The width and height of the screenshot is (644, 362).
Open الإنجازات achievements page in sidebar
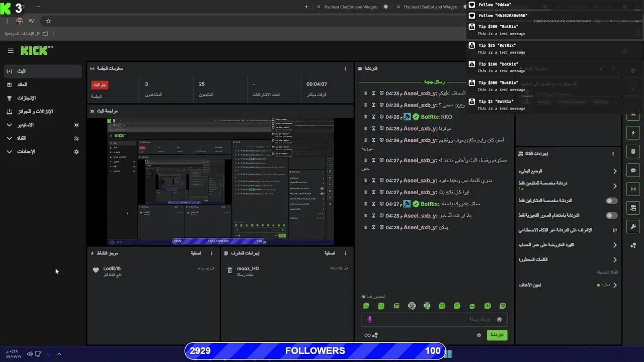point(43,98)
